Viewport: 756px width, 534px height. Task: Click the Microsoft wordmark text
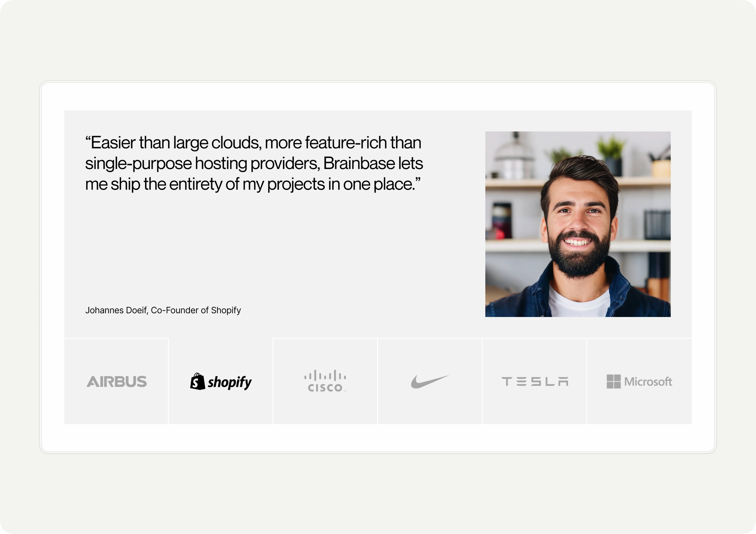(648, 381)
